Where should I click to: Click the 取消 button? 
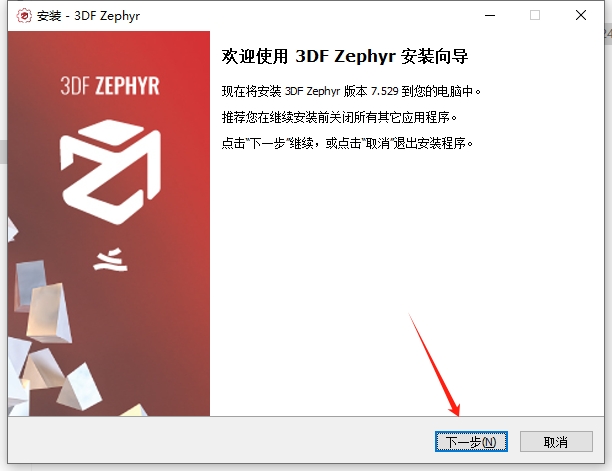pos(556,442)
